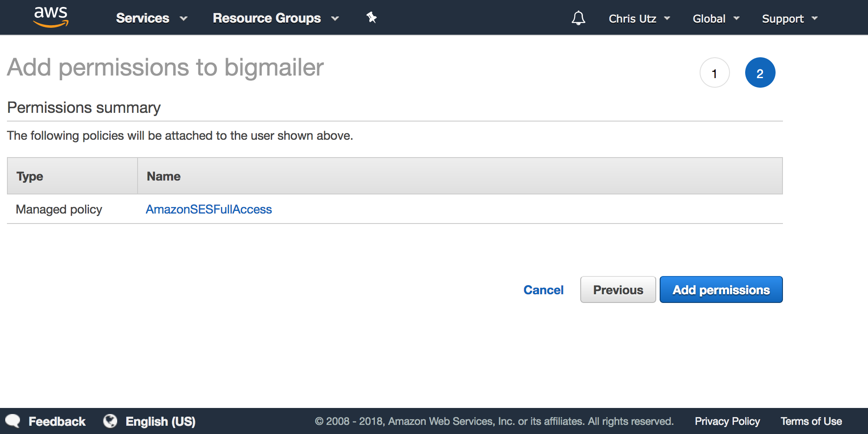Select the step 2 indicator
The height and width of the screenshot is (434, 868).
pyautogui.click(x=760, y=73)
